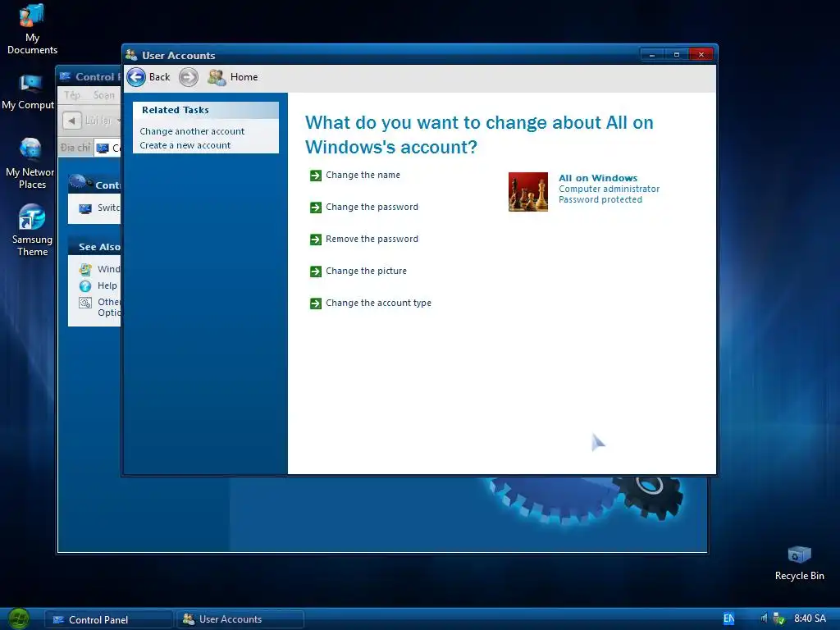This screenshot has width=840, height=630.
Task: Click the Back arrow in User Accounts
Action: coord(136,77)
